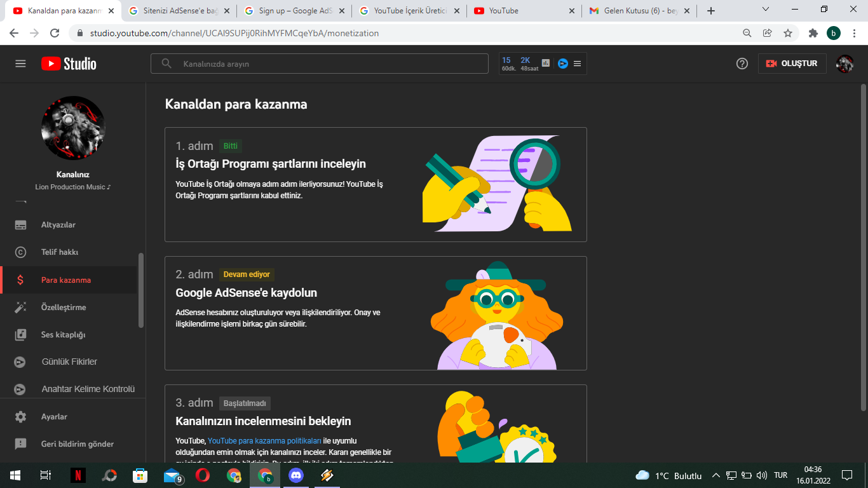Open Özelleştirme in the sidebar

(69, 308)
